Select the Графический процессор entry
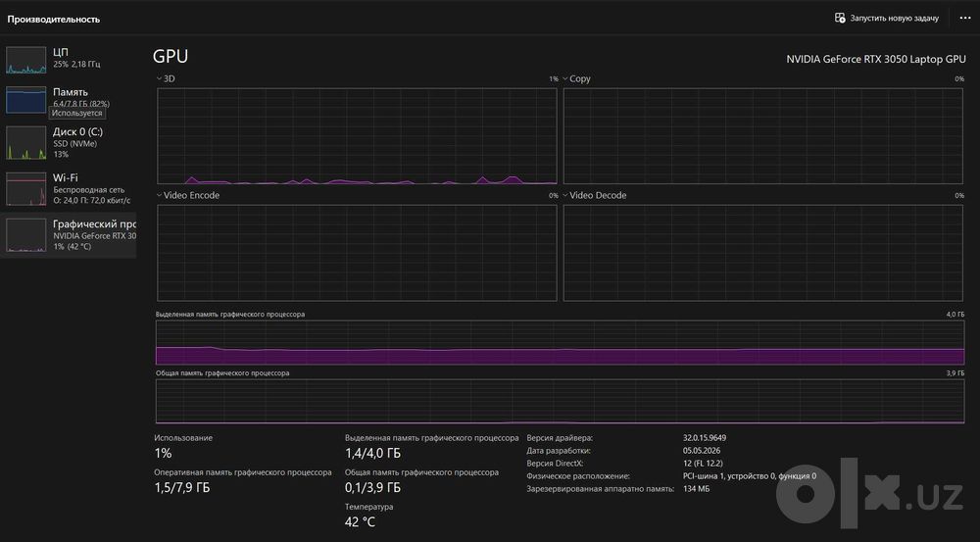This screenshot has width=980, height=542. point(69,235)
